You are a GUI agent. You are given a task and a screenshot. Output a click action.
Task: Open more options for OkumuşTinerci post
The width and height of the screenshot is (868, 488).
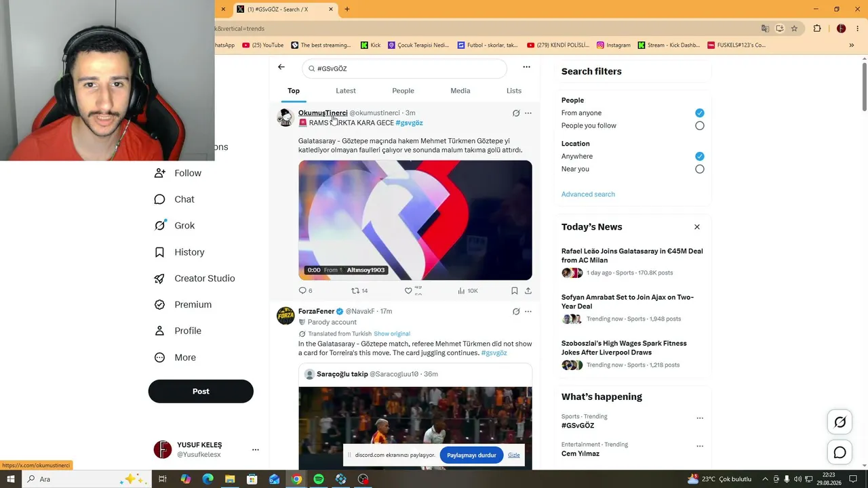coord(528,113)
